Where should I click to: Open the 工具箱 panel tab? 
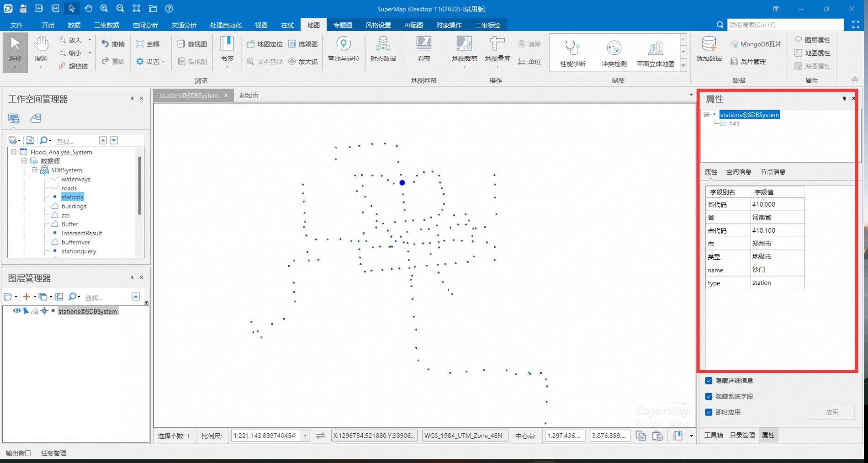pyautogui.click(x=714, y=435)
